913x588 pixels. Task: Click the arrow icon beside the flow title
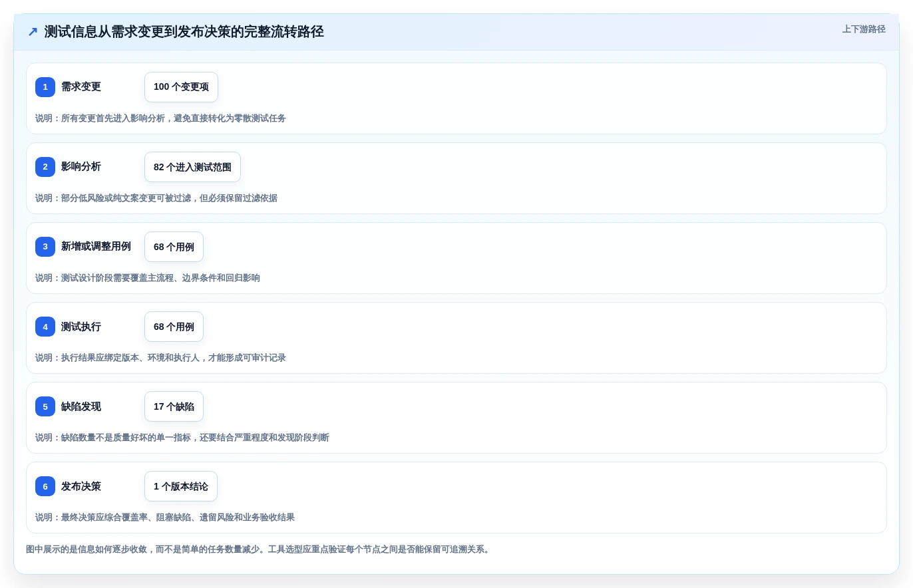pyautogui.click(x=33, y=32)
